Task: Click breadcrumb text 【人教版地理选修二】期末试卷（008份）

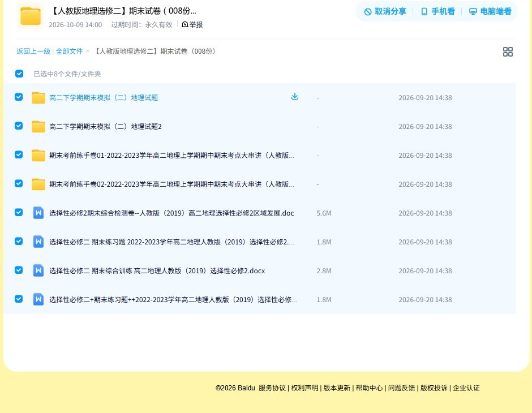Action: [155, 51]
